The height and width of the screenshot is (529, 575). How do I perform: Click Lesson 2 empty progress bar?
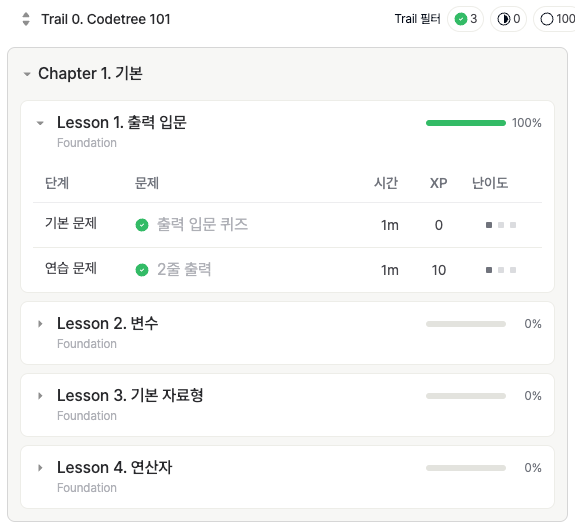tap(466, 324)
